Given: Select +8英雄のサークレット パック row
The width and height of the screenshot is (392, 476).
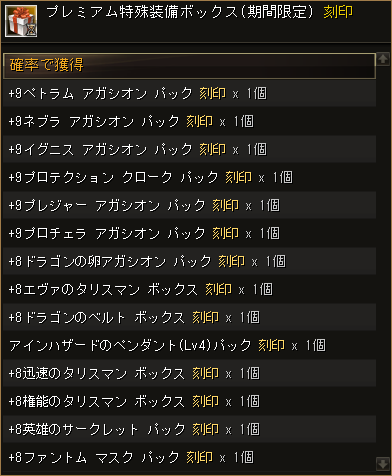Looking at the screenshot, I should tap(189, 429).
